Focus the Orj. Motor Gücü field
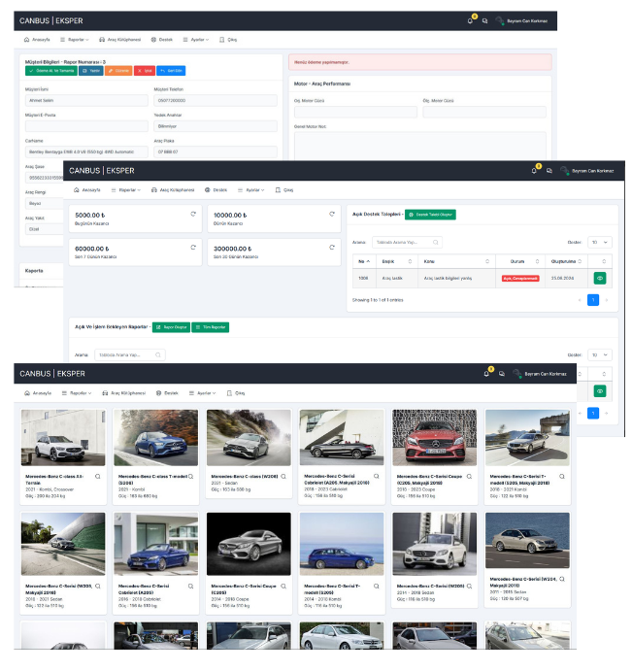 pos(355,113)
